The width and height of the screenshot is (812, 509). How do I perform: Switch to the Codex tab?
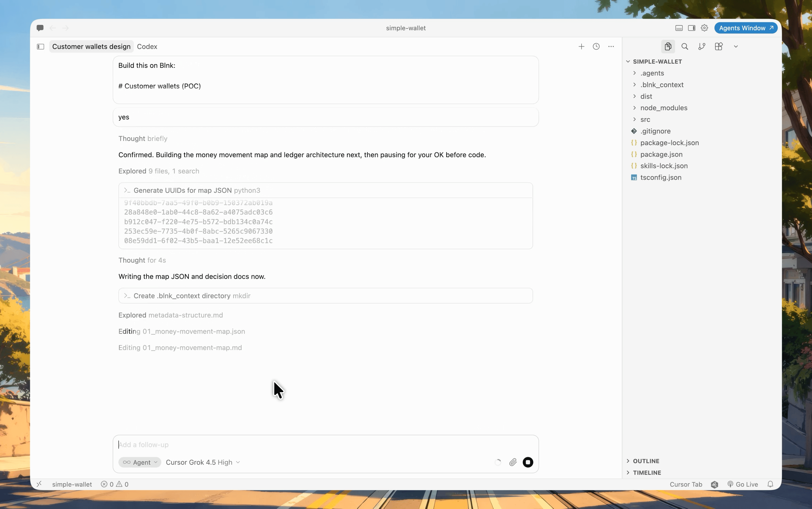147,46
